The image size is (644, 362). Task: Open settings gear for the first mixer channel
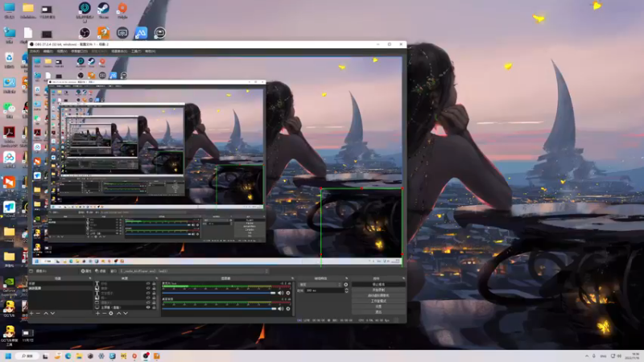pos(288,293)
